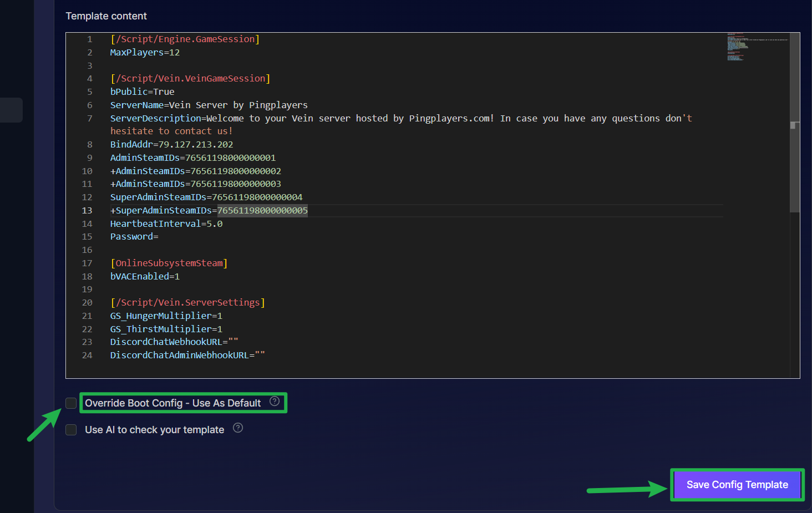Tick the Use AI to check your template checkbox
Screen dimensions: 812x513
click(71, 430)
